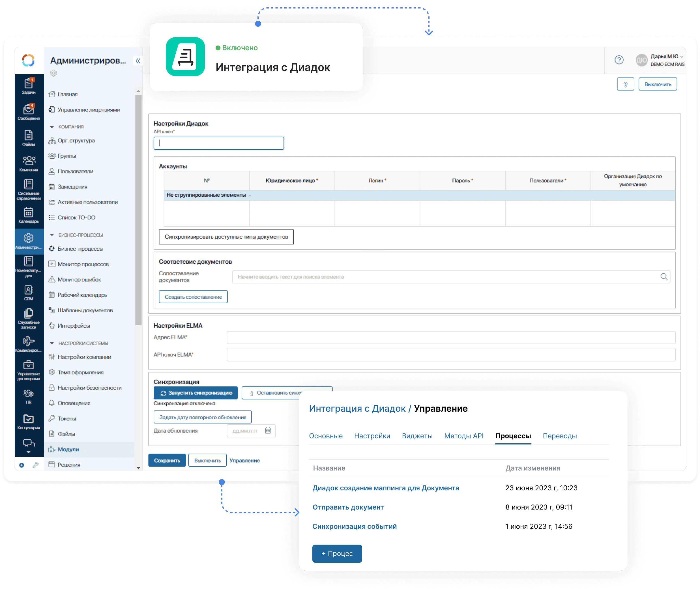This screenshot has height=593, width=700.
Task: Click Сохранить button
Action: tap(167, 460)
